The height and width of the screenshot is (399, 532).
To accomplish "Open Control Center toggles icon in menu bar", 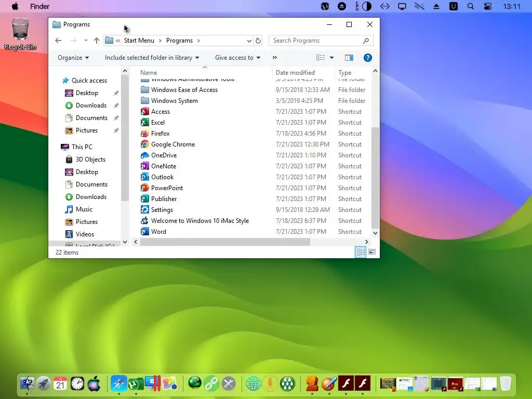I will (x=487, y=6).
